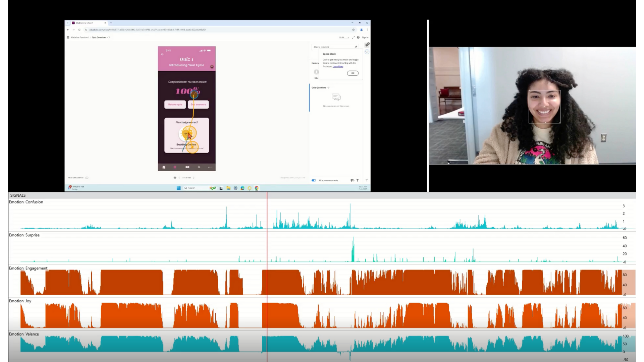
Task: Click the filter comments funnel icon
Action: click(x=358, y=180)
